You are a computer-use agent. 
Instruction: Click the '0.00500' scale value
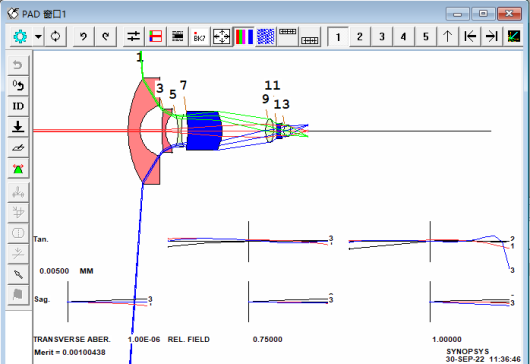[54, 271]
